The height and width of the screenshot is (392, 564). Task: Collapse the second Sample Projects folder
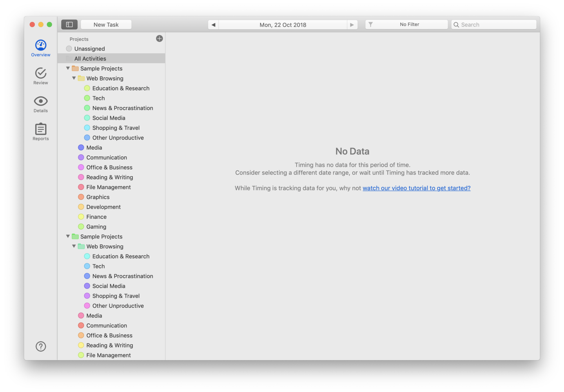(68, 236)
